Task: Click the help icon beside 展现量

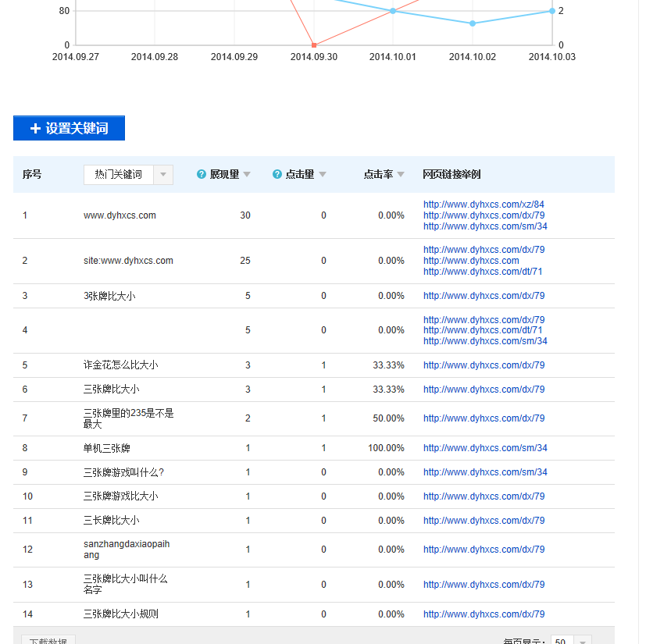Action: 201,174
